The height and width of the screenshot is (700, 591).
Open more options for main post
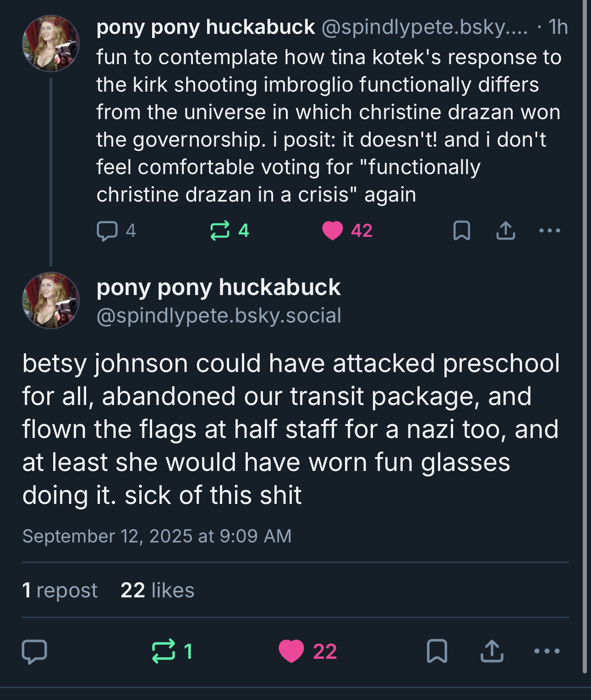(547, 651)
